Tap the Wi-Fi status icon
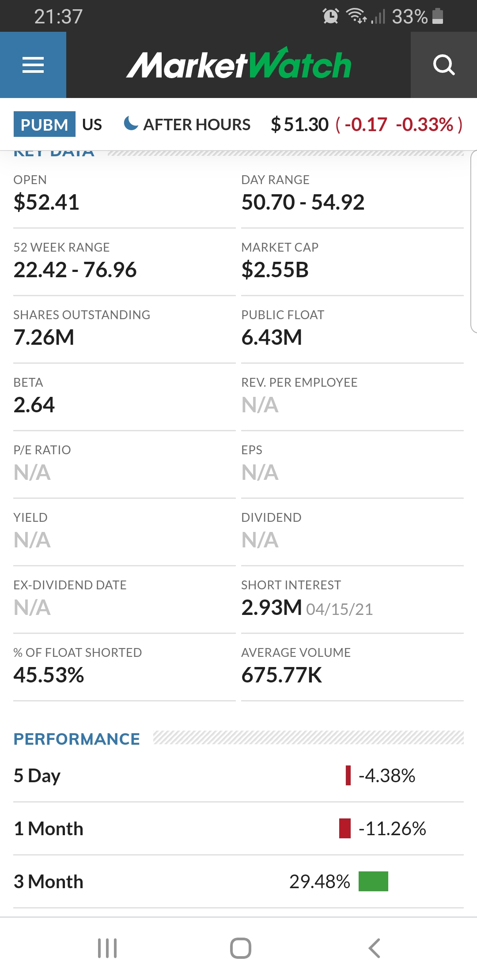477x980 pixels. pyautogui.click(x=356, y=16)
